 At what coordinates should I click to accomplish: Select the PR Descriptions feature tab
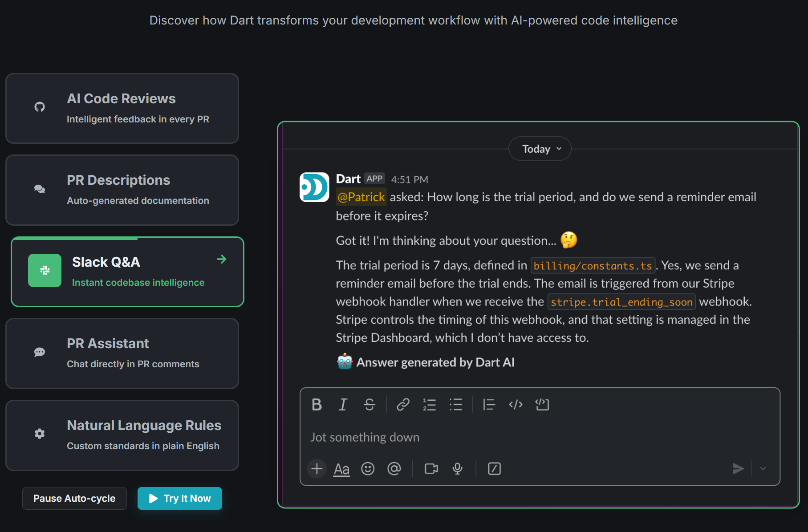[122, 190]
